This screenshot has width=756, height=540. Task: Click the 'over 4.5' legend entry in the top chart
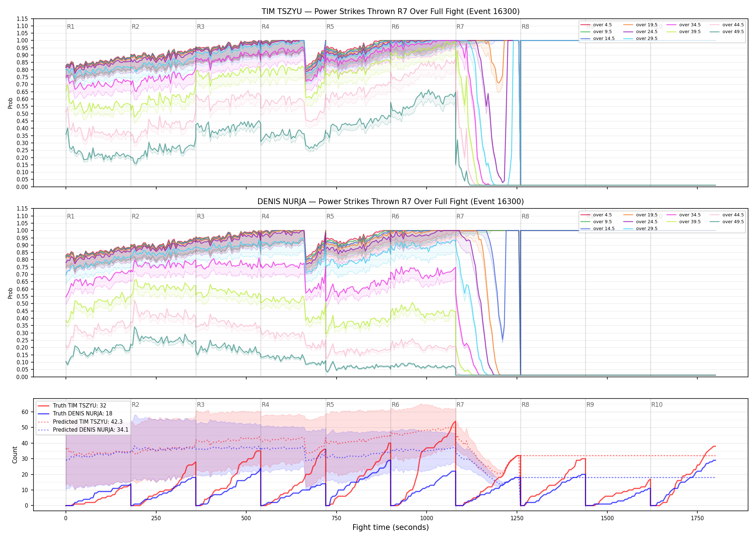(x=596, y=25)
